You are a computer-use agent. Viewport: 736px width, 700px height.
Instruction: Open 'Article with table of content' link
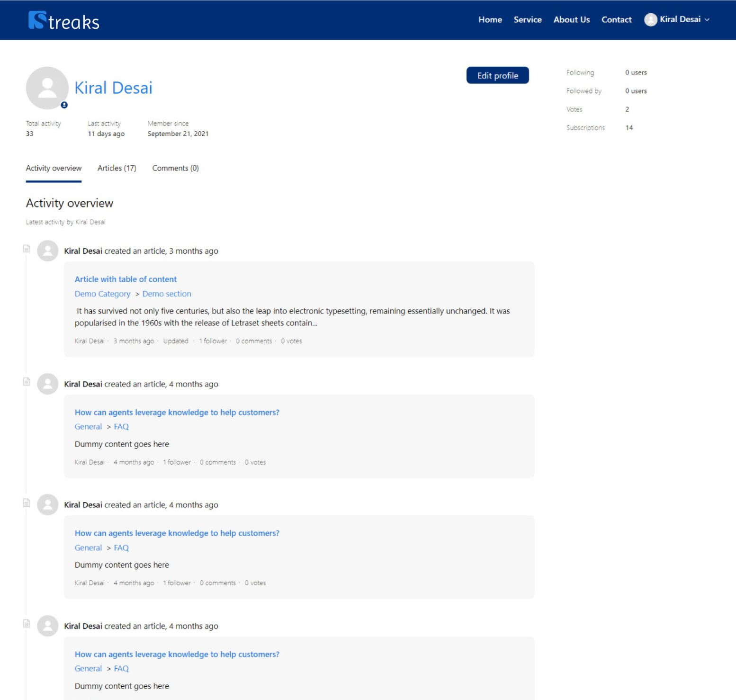click(x=126, y=279)
